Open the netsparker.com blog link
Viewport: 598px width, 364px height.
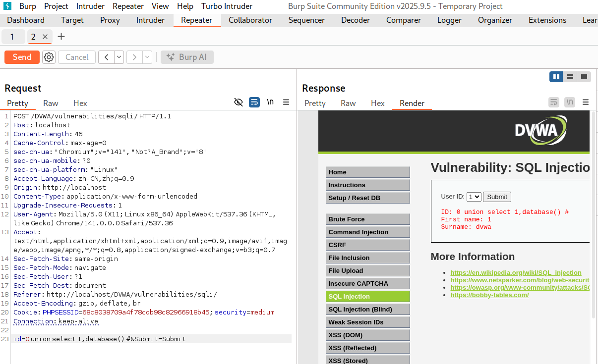point(520,280)
